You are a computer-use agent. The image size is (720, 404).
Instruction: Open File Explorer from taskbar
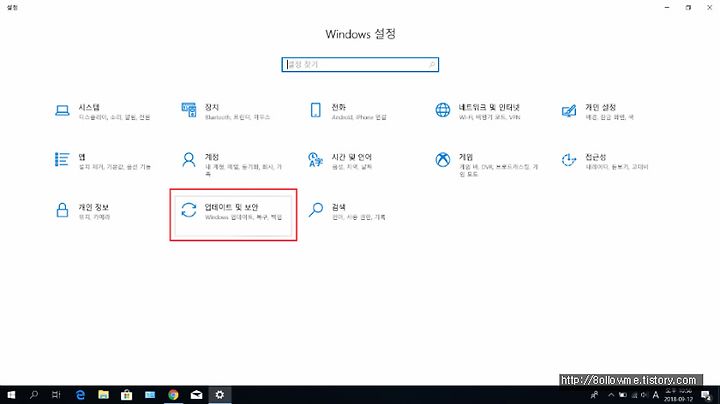pyautogui.click(x=103, y=395)
